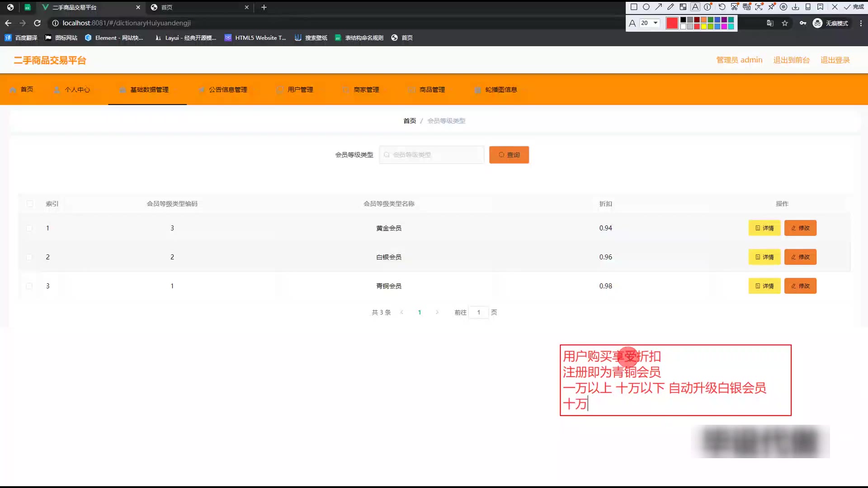Click the pin screenshot icon
Image resolution: width=868 pixels, height=488 pixels.
click(x=771, y=7)
